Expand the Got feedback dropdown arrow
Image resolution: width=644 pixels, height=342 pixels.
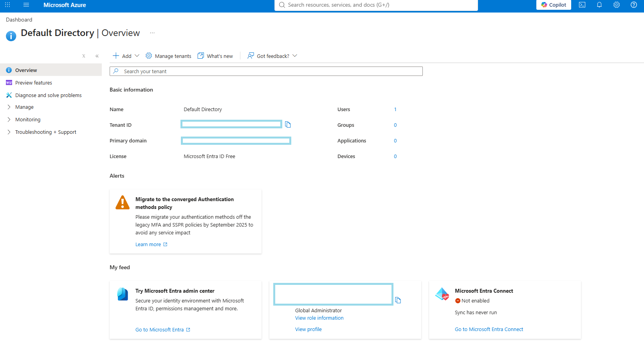295,56
